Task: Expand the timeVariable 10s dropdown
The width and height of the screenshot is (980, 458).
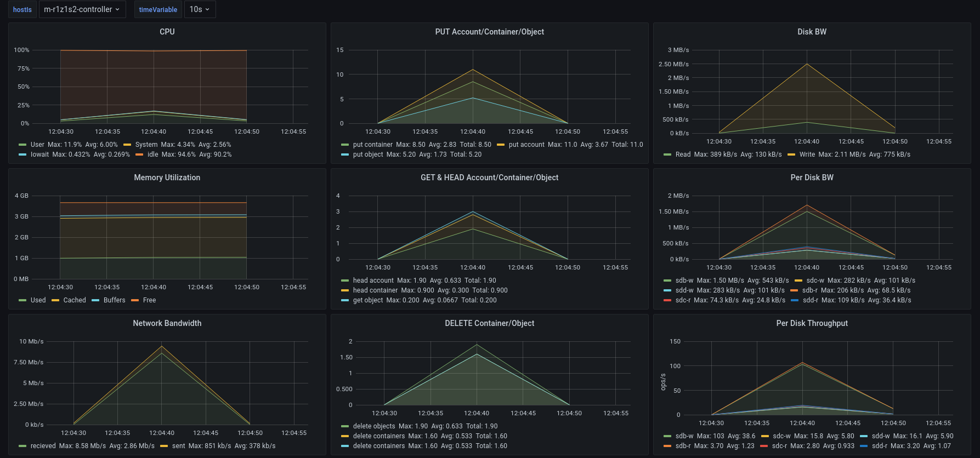Action: pos(200,9)
